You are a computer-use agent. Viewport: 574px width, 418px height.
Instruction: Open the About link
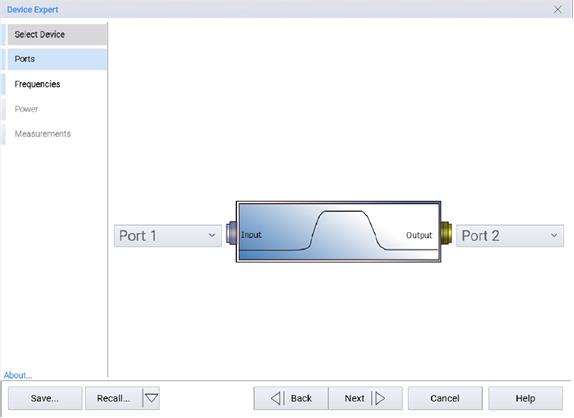click(x=18, y=375)
